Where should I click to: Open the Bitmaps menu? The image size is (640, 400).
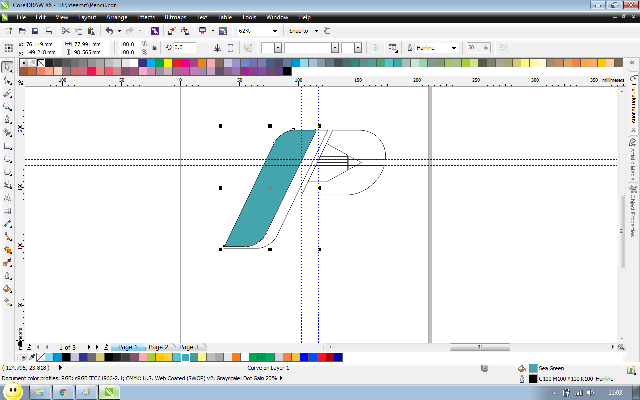coord(176,17)
